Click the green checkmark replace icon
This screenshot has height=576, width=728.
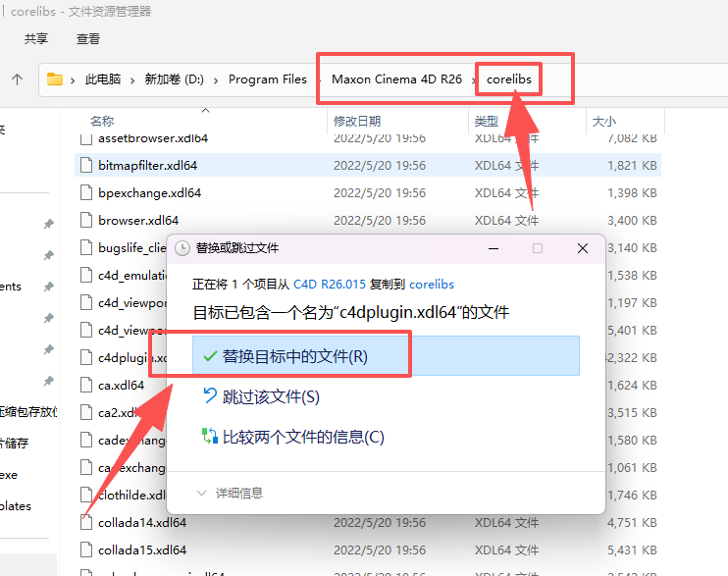coord(210,356)
